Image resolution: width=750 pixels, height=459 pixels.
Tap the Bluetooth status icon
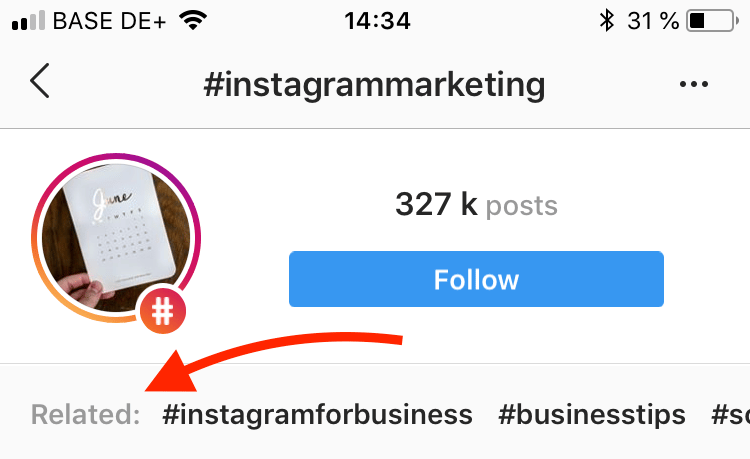(x=607, y=21)
